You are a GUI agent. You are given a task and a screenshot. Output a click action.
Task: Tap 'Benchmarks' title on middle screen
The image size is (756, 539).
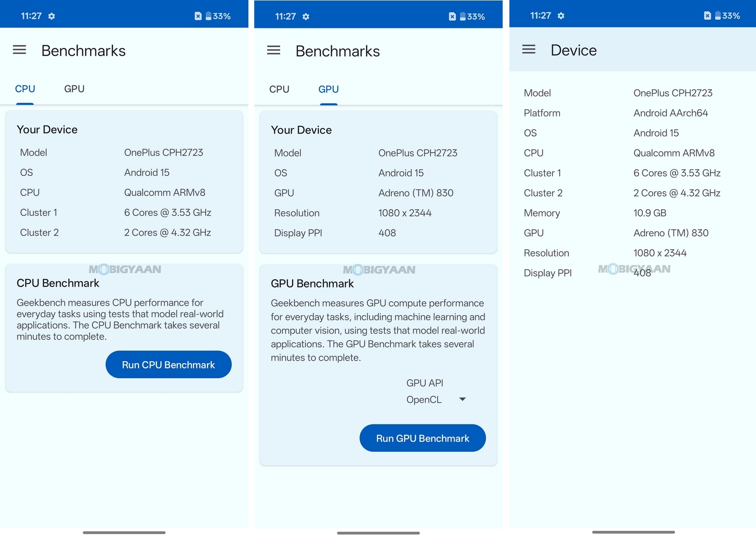click(338, 51)
